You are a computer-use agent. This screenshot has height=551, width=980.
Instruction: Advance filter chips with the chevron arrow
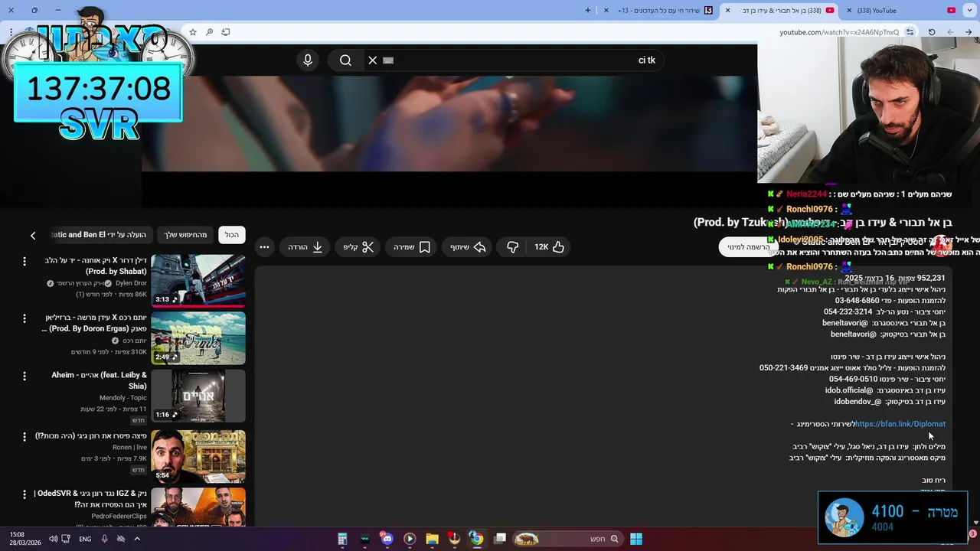point(33,236)
